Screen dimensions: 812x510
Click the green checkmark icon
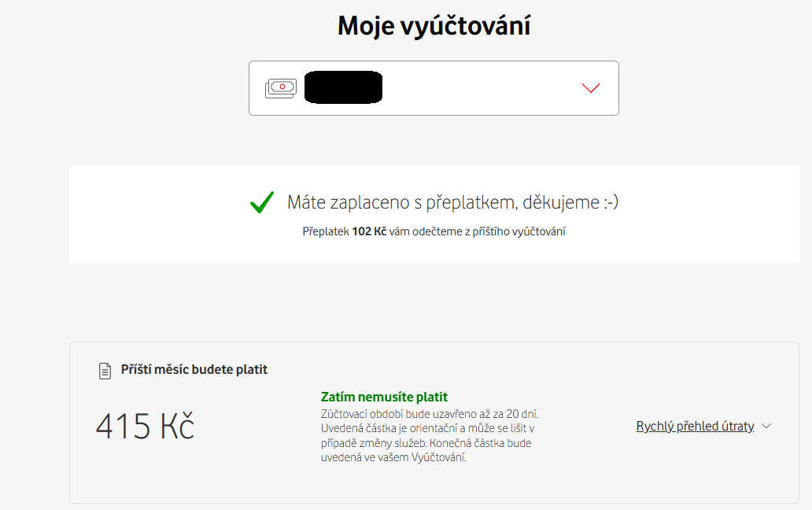(x=262, y=202)
